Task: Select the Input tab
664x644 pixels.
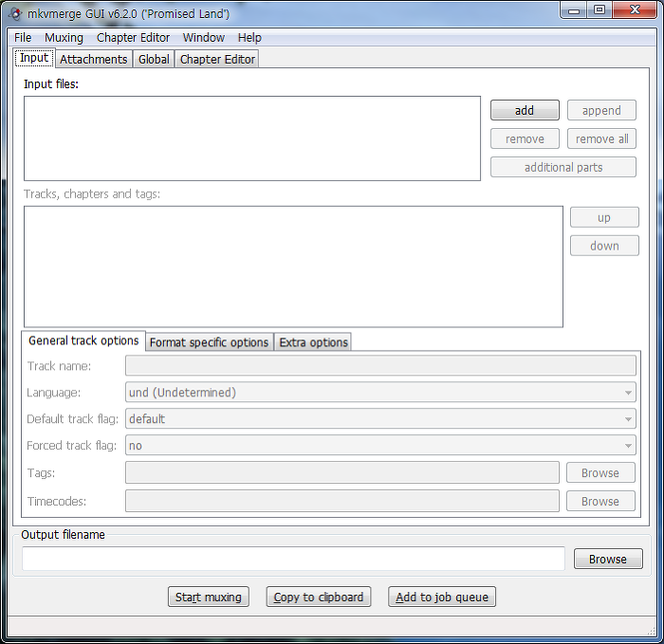Action: pos(34,58)
